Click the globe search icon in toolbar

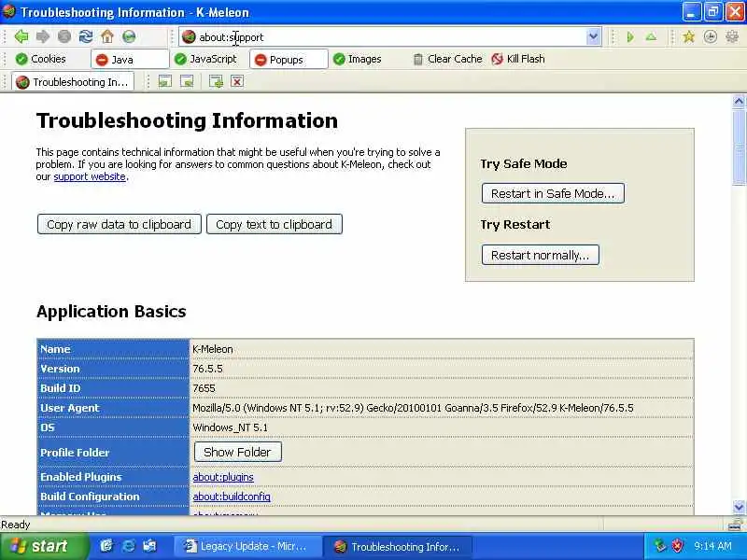129,36
